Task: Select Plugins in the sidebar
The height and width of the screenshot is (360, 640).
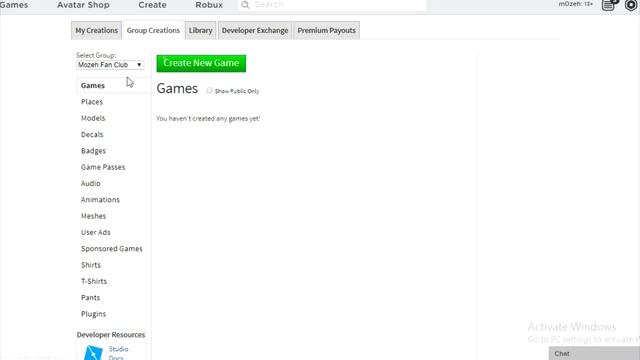Action: (x=93, y=314)
